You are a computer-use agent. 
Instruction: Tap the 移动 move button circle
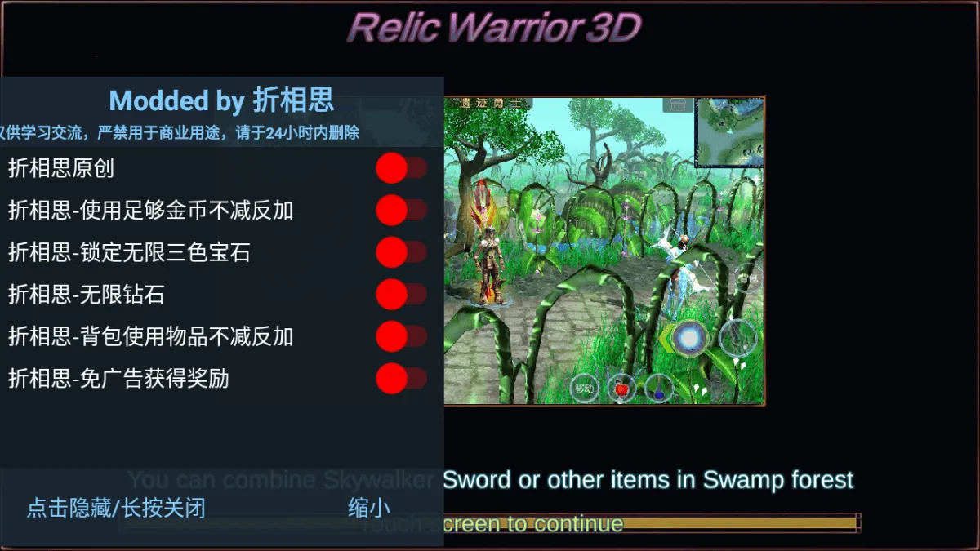[x=584, y=389]
